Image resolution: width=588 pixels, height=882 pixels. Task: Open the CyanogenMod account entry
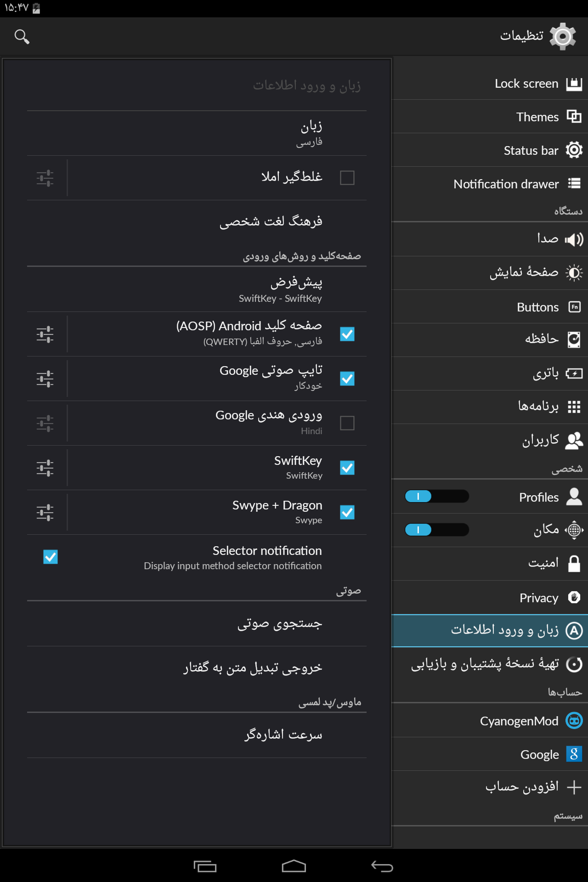coord(519,721)
